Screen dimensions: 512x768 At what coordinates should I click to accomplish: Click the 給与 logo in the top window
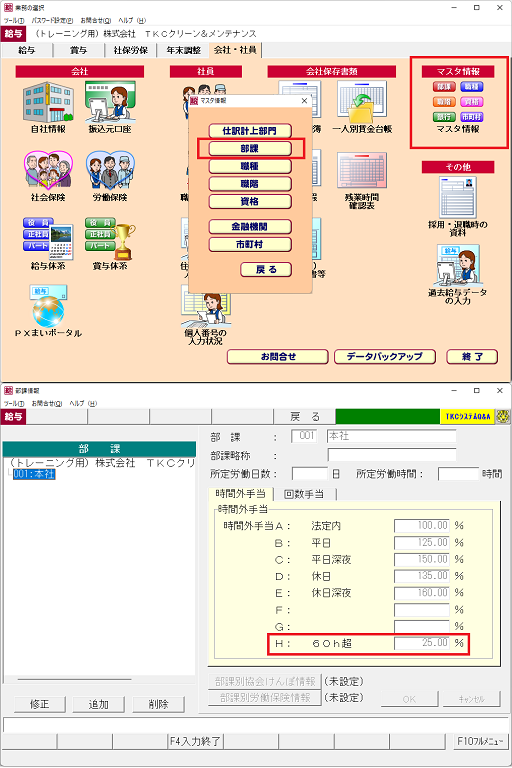coord(14,34)
